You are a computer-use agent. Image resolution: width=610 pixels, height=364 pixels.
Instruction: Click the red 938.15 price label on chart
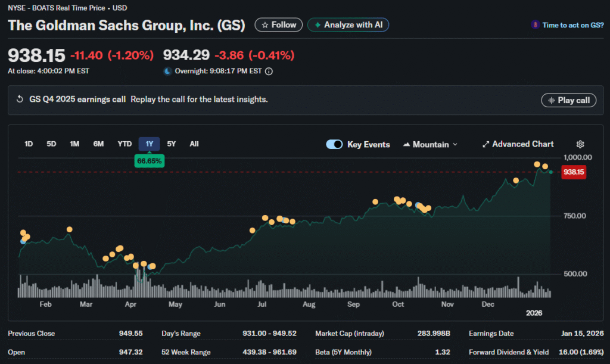(x=572, y=172)
